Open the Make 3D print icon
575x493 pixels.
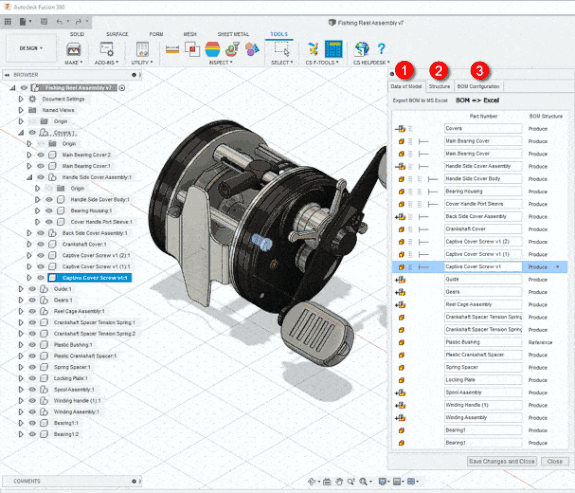pyautogui.click(x=73, y=49)
